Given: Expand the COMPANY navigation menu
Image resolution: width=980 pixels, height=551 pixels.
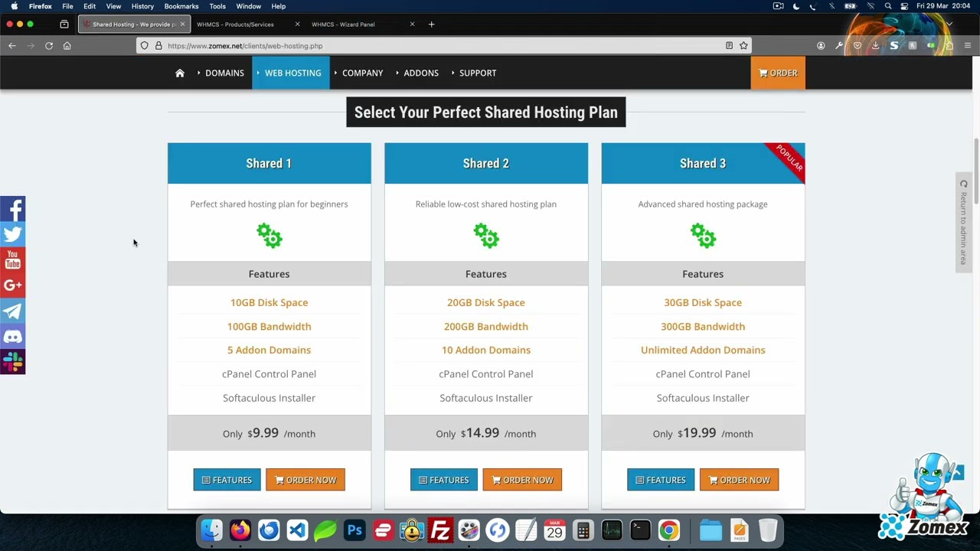Looking at the screenshot, I should (359, 73).
